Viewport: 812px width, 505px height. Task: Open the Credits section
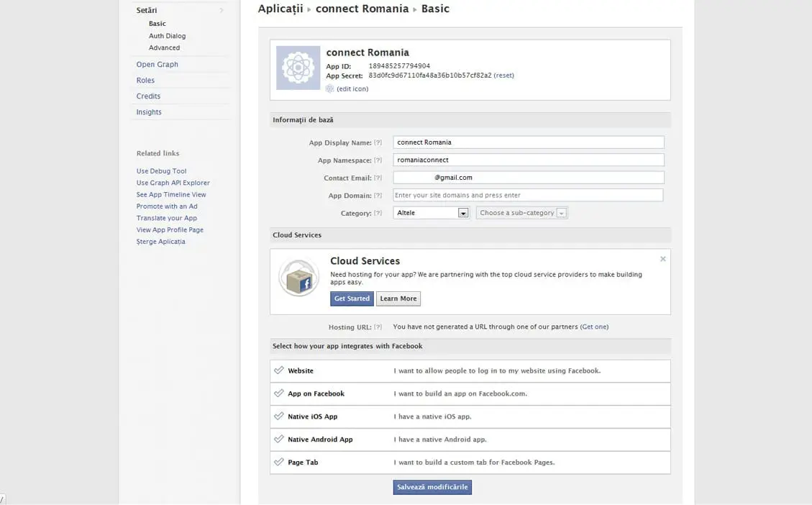pyautogui.click(x=148, y=96)
